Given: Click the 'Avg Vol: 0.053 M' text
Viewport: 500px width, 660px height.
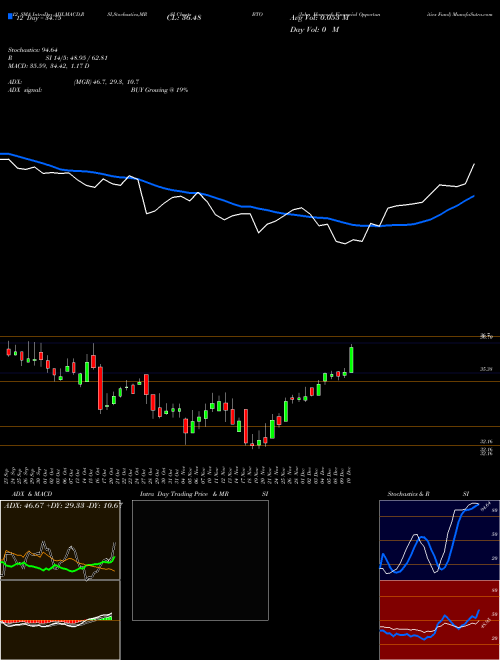Looking at the screenshot, I should 319,18.
